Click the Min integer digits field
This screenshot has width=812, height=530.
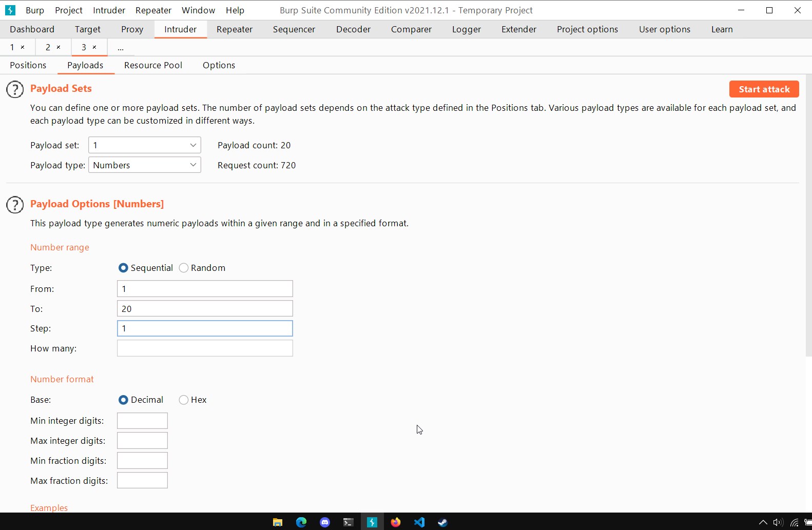coord(142,421)
